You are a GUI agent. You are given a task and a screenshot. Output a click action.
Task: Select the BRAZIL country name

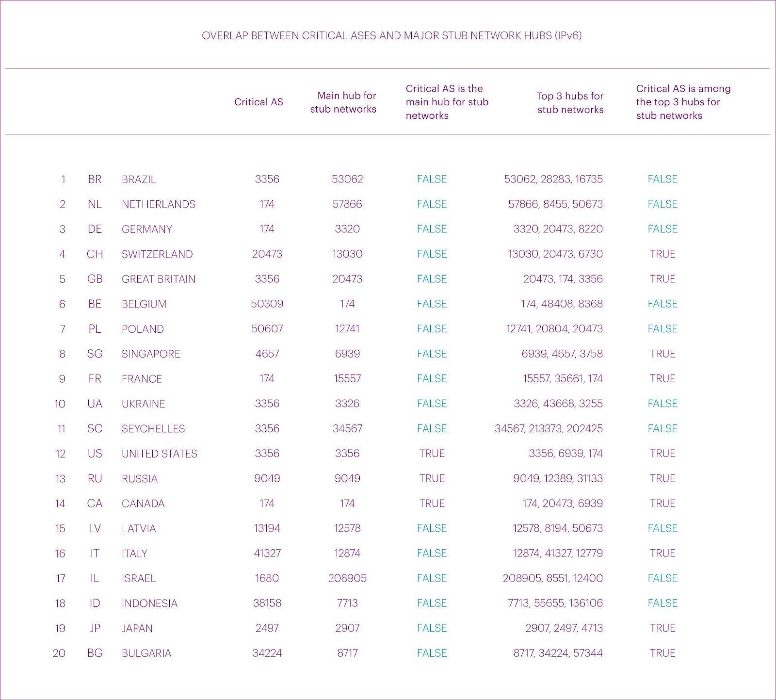(139, 179)
